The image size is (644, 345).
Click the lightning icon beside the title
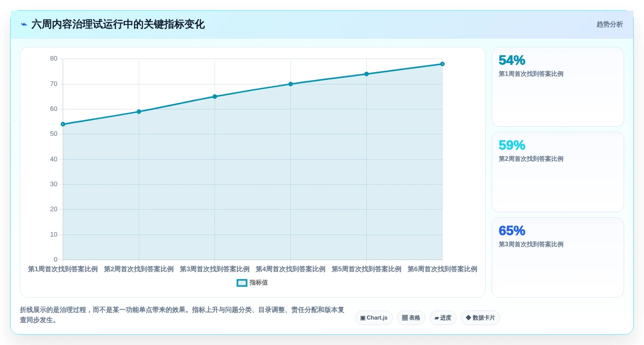point(24,24)
